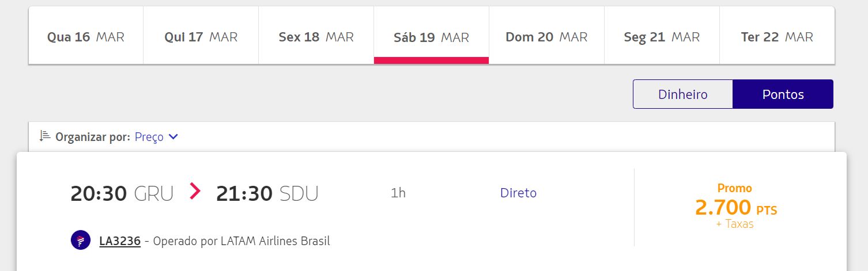
Task: Click the red arrow between GRU and SDU
Action: tap(195, 191)
